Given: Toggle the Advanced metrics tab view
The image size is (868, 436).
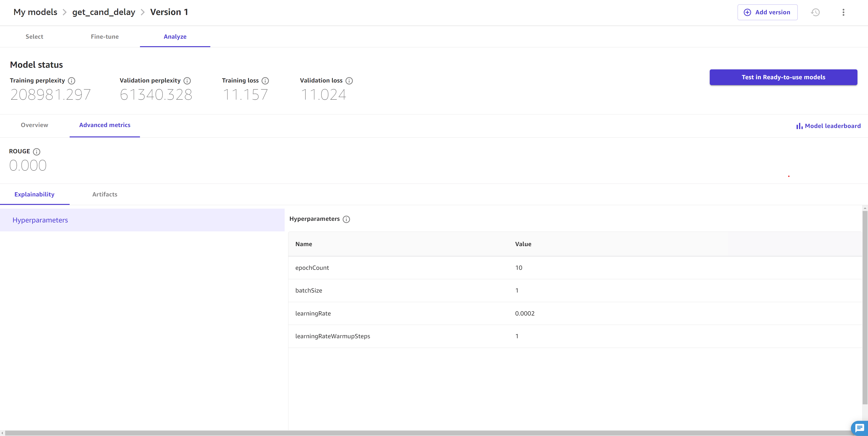Looking at the screenshot, I should (x=105, y=125).
